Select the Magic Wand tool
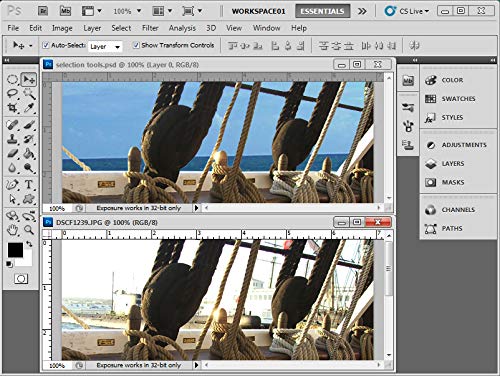Screen dimensions: 500x376 [x=29, y=94]
